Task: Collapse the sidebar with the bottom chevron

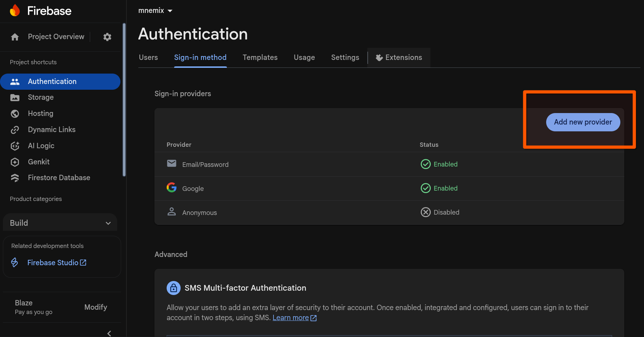Action: pyautogui.click(x=109, y=333)
